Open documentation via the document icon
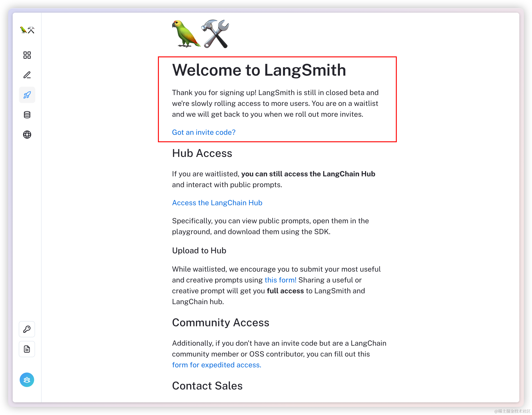Image resolution: width=532 pixels, height=415 pixels. (x=27, y=349)
